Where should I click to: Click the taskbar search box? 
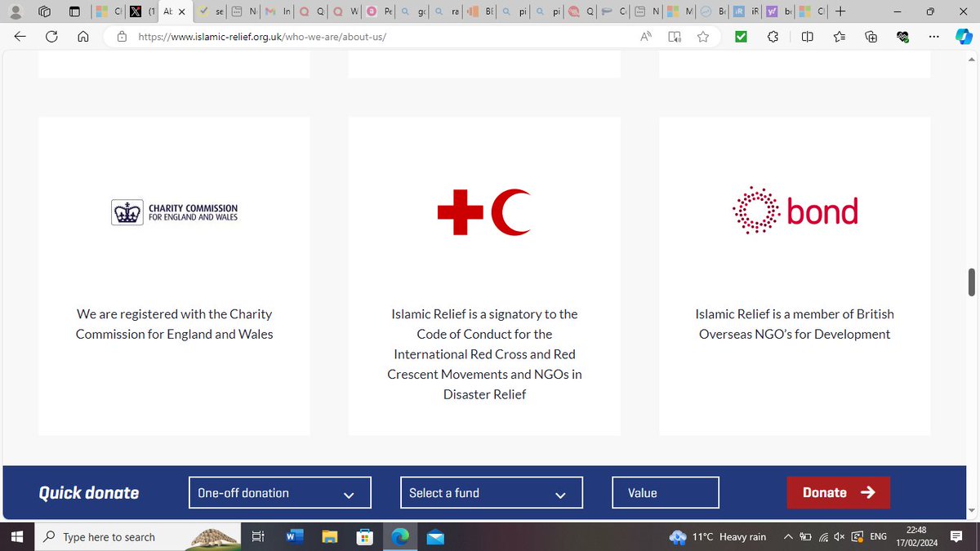[x=139, y=536]
